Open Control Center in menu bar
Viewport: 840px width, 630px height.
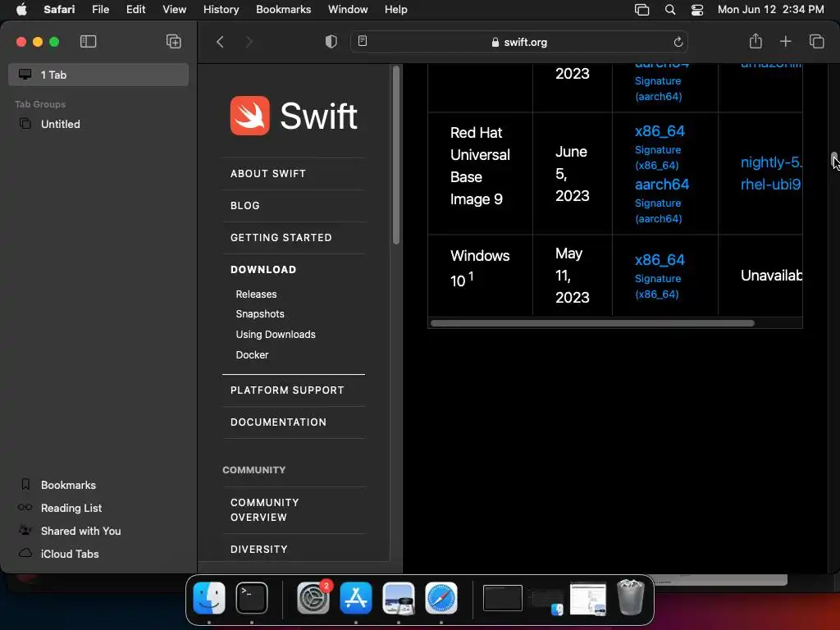(x=697, y=10)
